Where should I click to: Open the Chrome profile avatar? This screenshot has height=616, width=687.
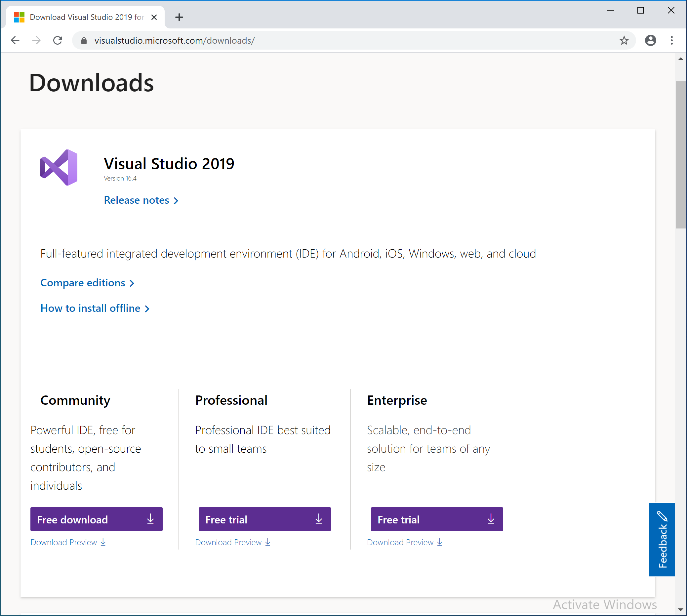click(650, 41)
